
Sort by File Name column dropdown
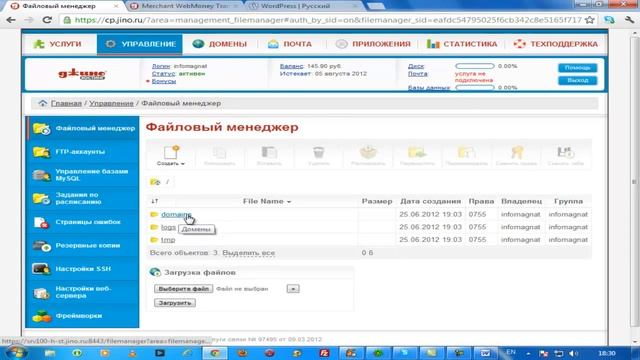click(267, 201)
